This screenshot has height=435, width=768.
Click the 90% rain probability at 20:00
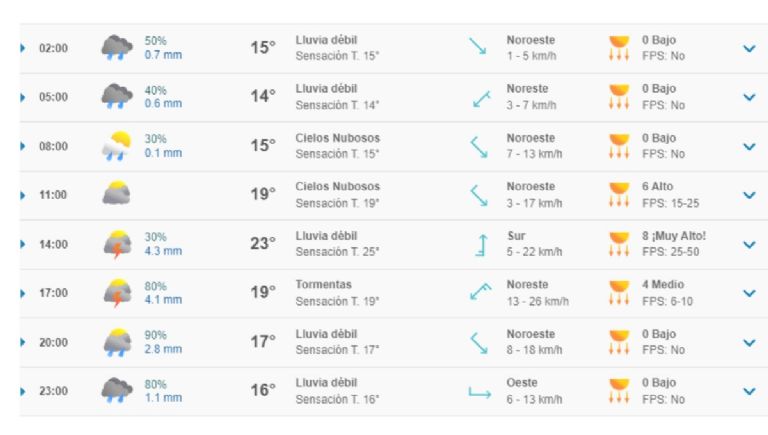pos(156,334)
